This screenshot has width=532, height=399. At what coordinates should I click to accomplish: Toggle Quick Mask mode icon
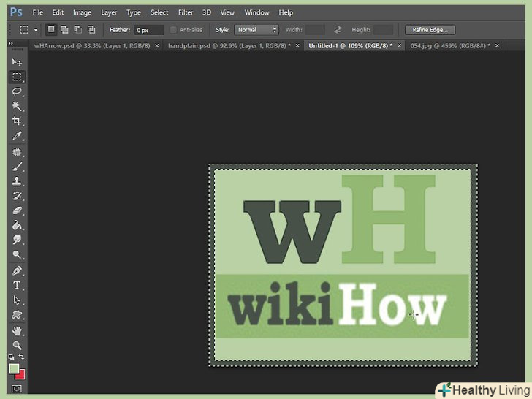point(17,389)
